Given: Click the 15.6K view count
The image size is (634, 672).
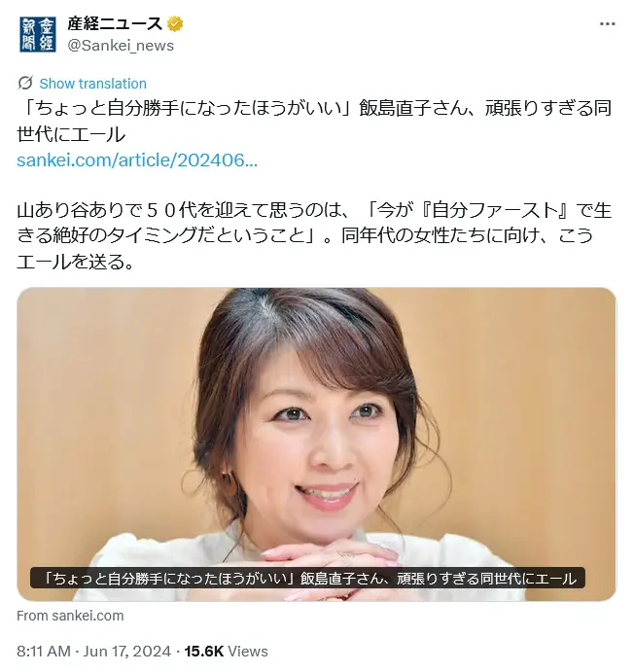Looking at the screenshot, I should [x=204, y=651].
